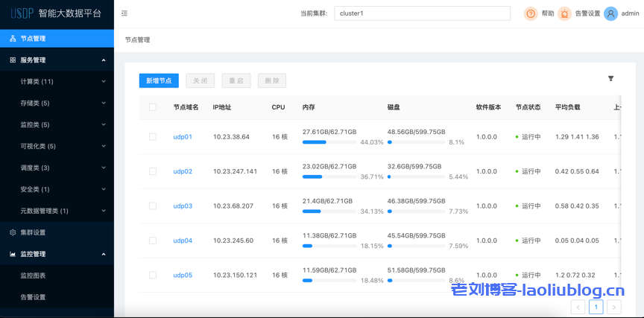This screenshot has width=644, height=318.
Task: Go to previous page arrow in pagination
Action: (578, 307)
